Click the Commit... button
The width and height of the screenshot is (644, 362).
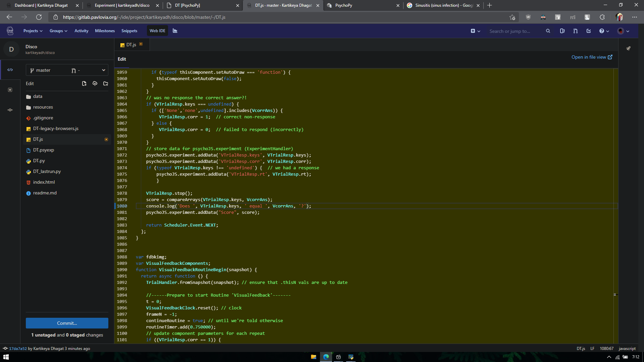point(67,323)
